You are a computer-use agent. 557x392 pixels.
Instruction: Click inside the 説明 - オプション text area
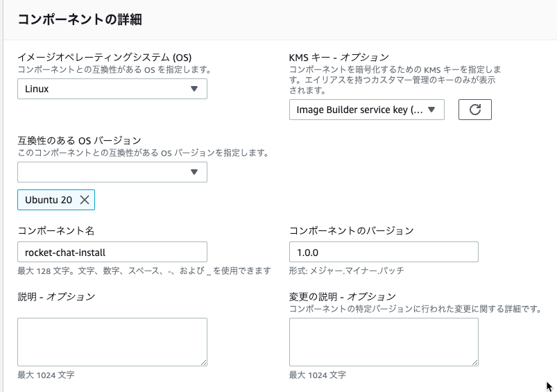point(112,342)
